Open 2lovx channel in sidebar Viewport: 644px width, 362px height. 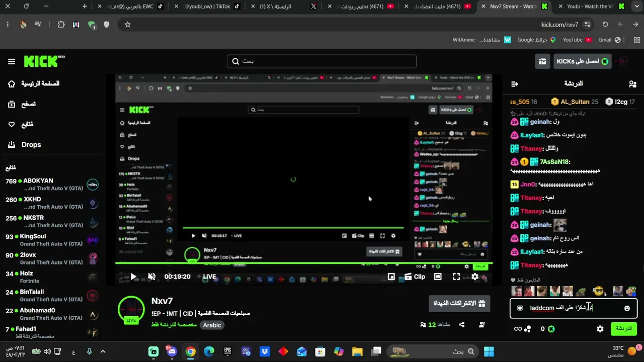[x=52, y=259]
